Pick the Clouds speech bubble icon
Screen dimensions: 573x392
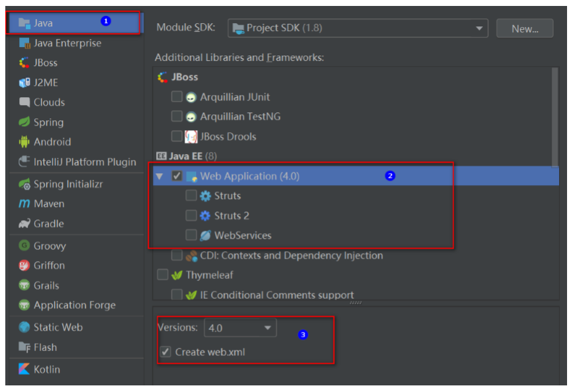(24, 102)
